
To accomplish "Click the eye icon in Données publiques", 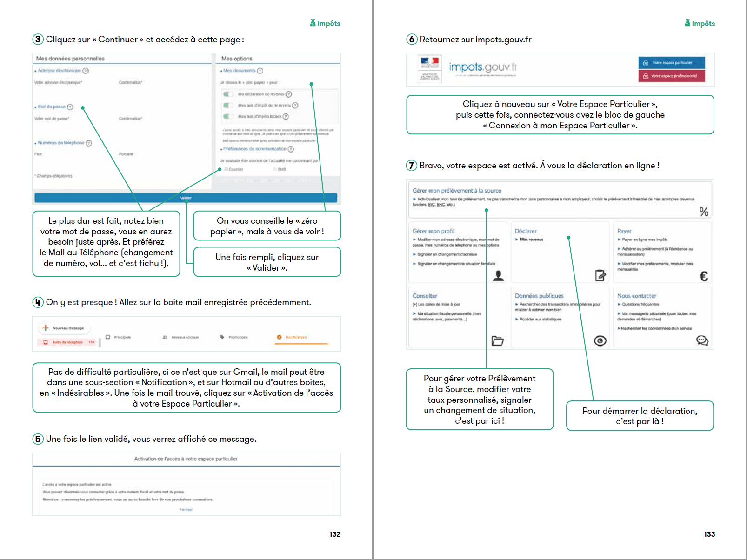I will pos(600,341).
